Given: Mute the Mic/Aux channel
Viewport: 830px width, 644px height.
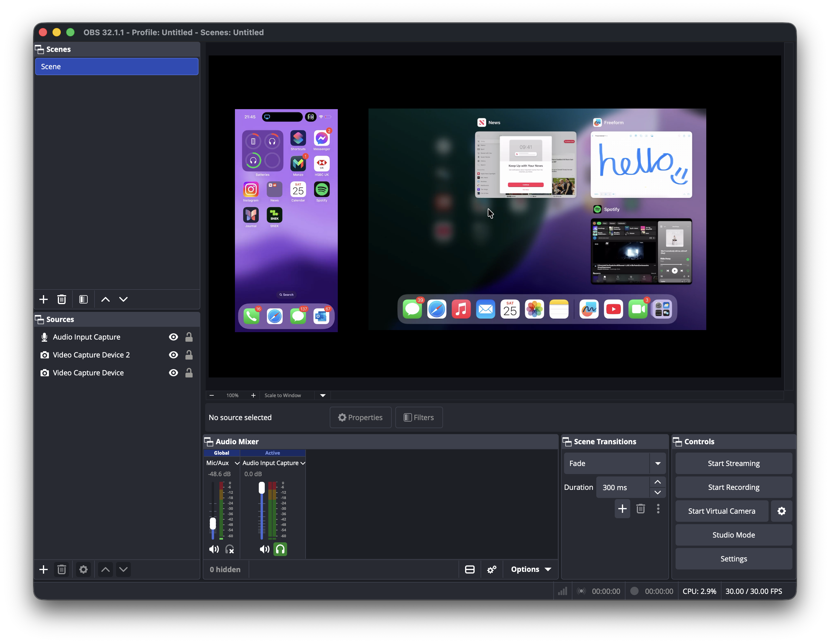Looking at the screenshot, I should pos(214,549).
